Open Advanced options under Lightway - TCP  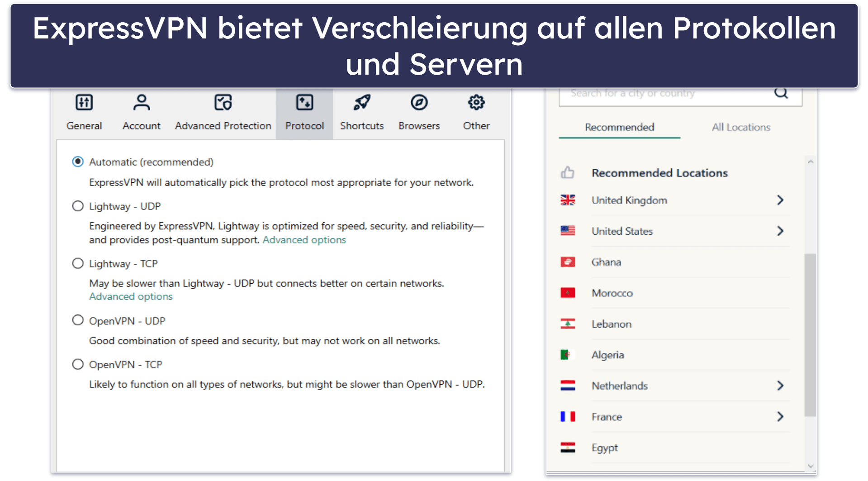tap(131, 296)
